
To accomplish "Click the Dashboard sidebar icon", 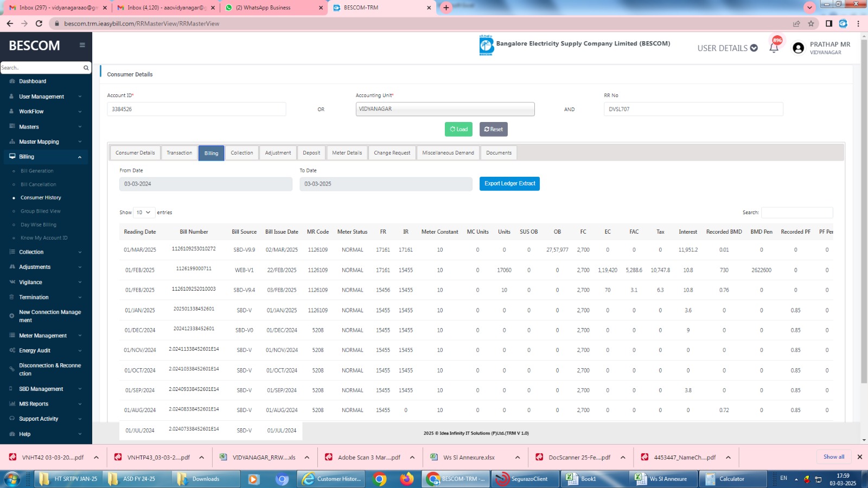I will (x=12, y=81).
